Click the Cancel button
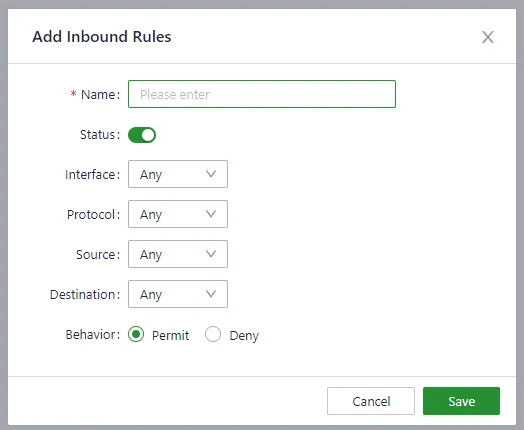The image size is (524, 430). (x=371, y=401)
